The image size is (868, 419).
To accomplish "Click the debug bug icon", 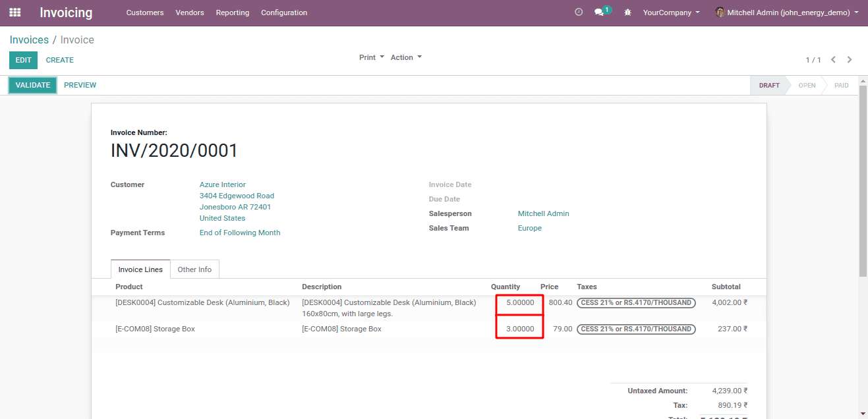I will click(x=627, y=13).
